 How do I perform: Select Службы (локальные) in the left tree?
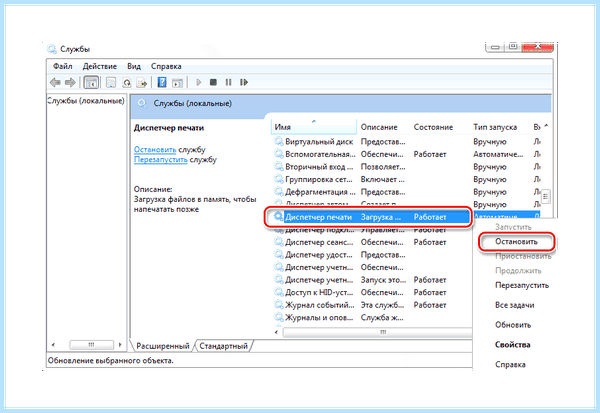click(86, 101)
